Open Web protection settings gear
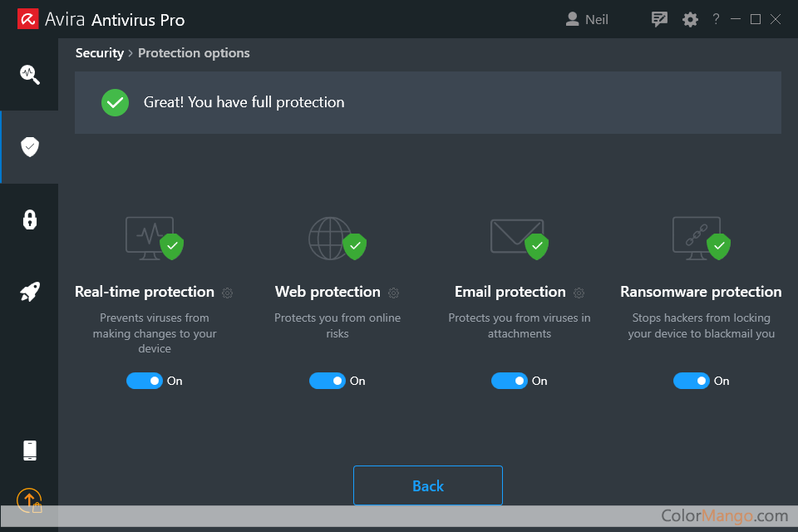 (x=393, y=293)
